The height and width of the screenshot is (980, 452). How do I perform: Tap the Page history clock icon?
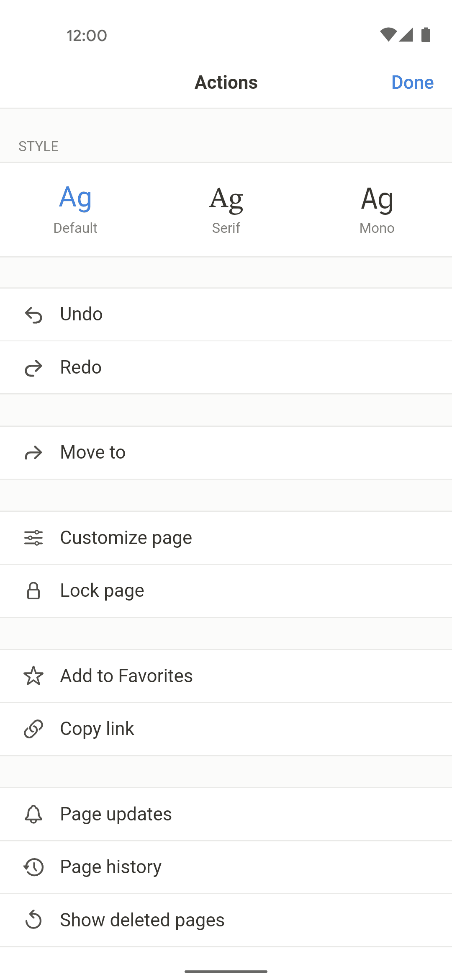[33, 867]
